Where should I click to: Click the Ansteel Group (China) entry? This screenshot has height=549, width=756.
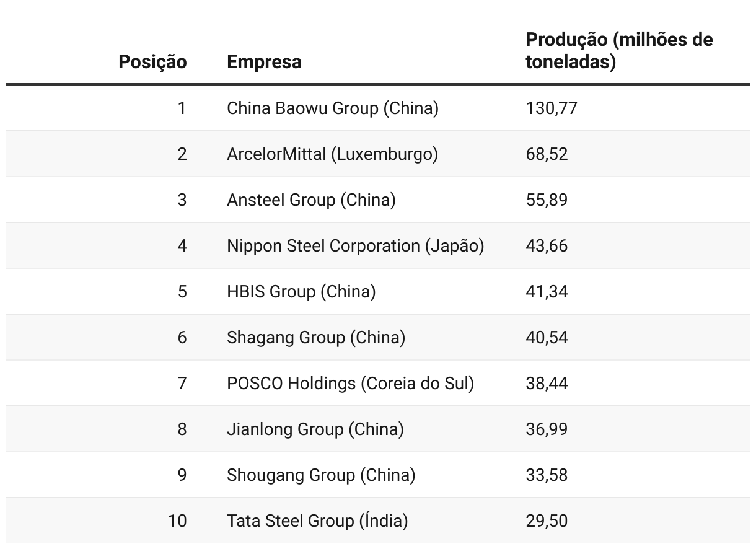311,200
